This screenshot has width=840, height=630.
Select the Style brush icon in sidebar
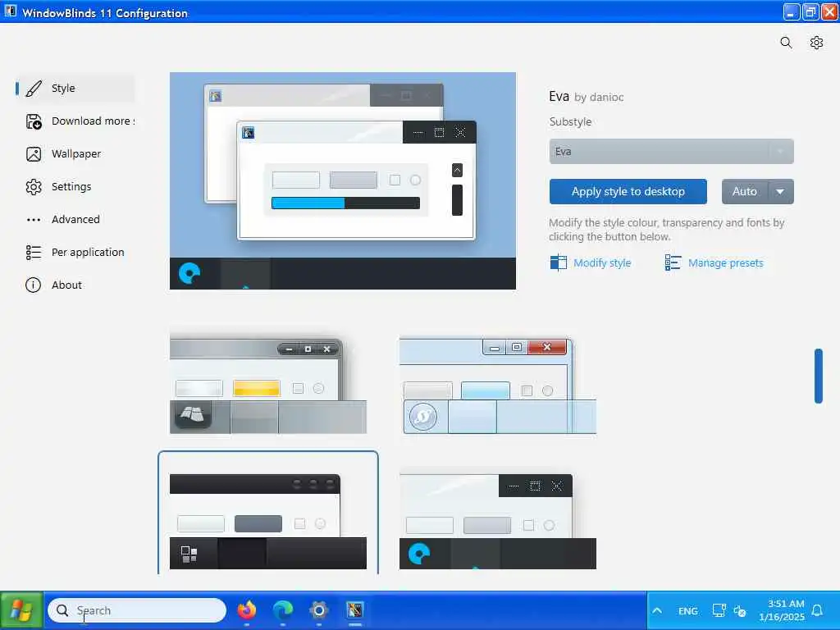click(33, 89)
